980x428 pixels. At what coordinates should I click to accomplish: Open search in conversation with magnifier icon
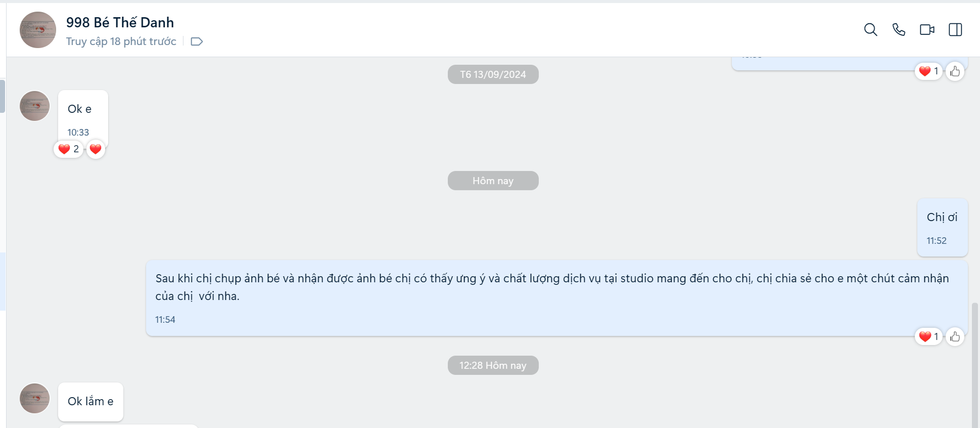[x=870, y=30]
